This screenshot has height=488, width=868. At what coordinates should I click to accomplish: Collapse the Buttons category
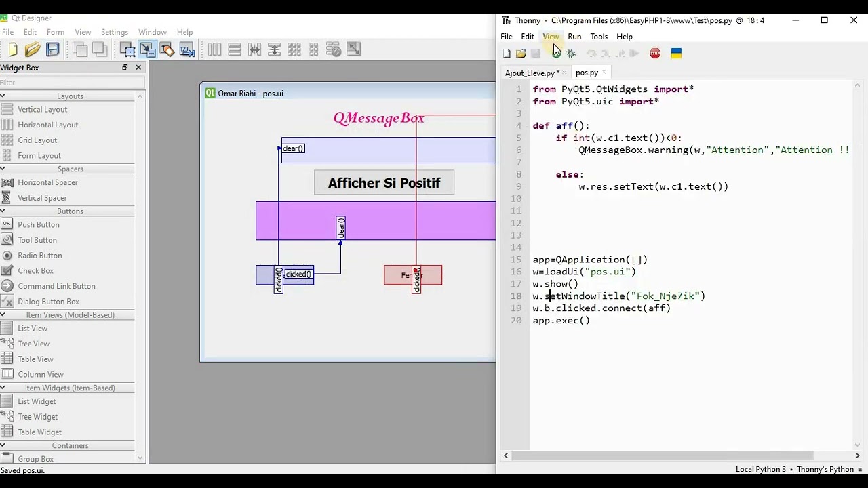pos(3,211)
